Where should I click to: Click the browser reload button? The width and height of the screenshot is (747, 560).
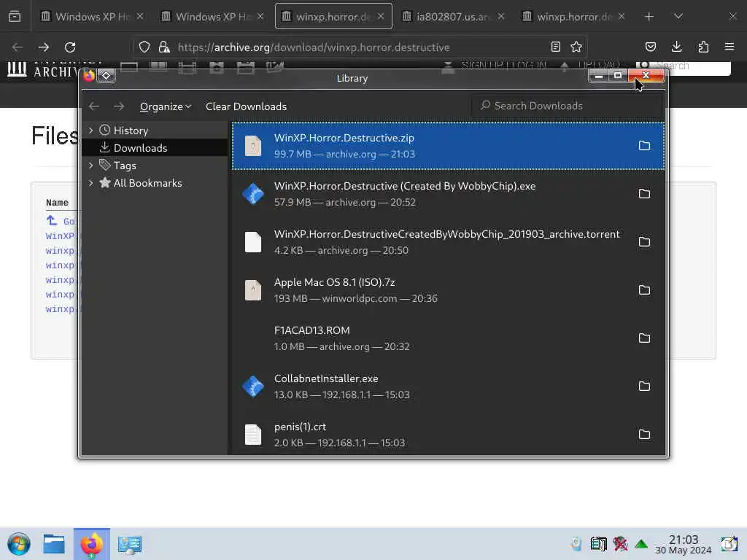[x=70, y=47]
